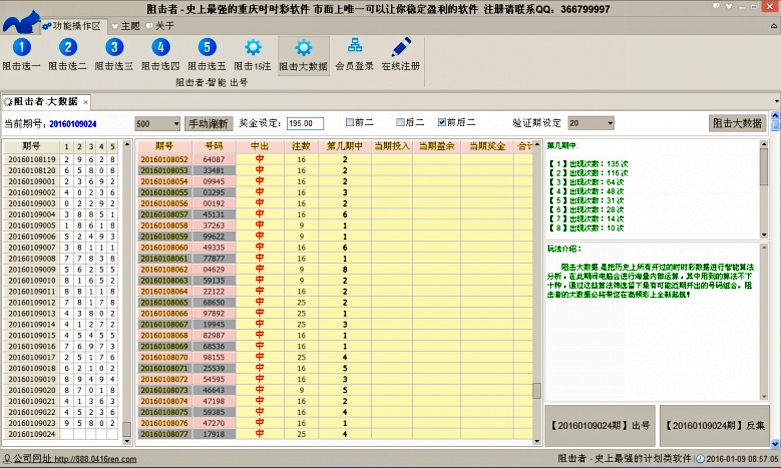Open the 主题 menu
Viewport: 781px width, 468px height.
(125, 26)
